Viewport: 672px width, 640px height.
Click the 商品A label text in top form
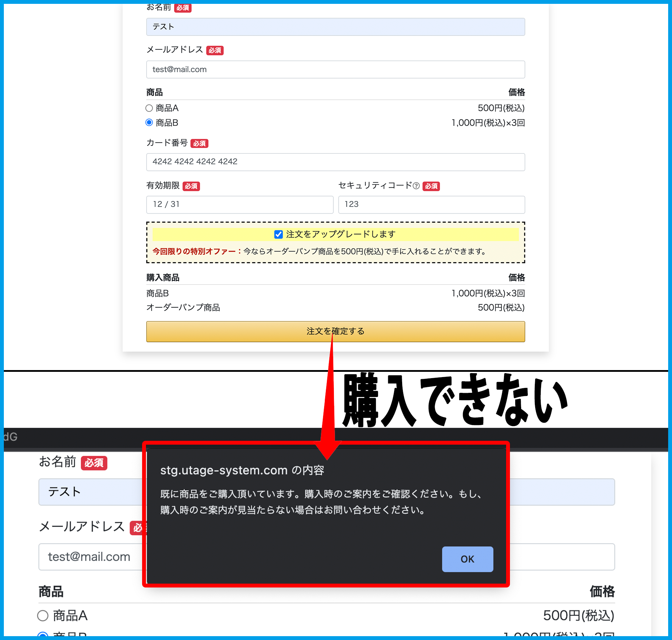[x=167, y=108]
